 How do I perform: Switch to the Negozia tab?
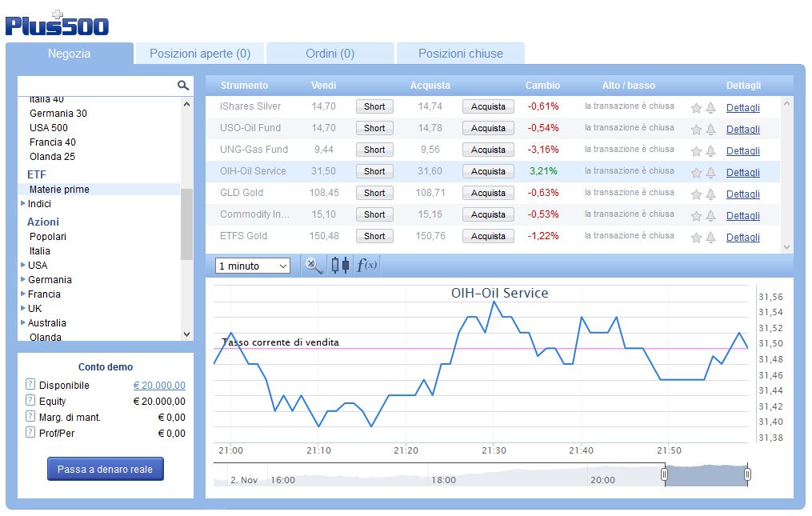tap(70, 54)
